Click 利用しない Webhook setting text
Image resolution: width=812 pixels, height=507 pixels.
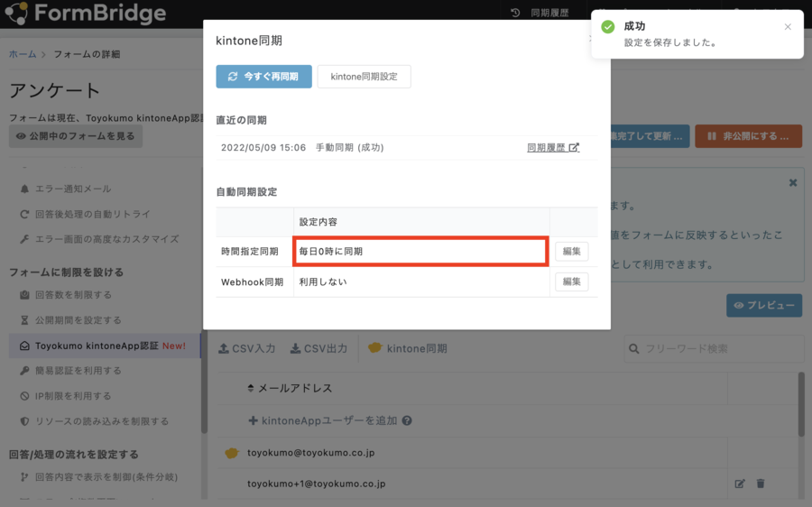323,281
